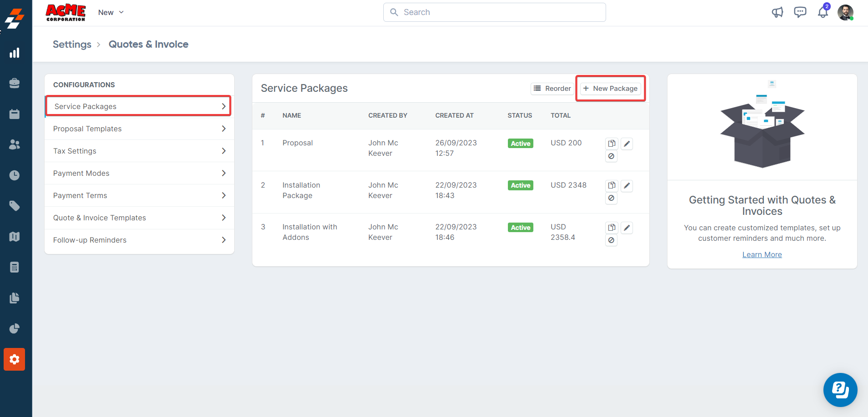Open the announcements megaphone icon
Viewport: 868px width, 417px height.
[x=778, y=12]
